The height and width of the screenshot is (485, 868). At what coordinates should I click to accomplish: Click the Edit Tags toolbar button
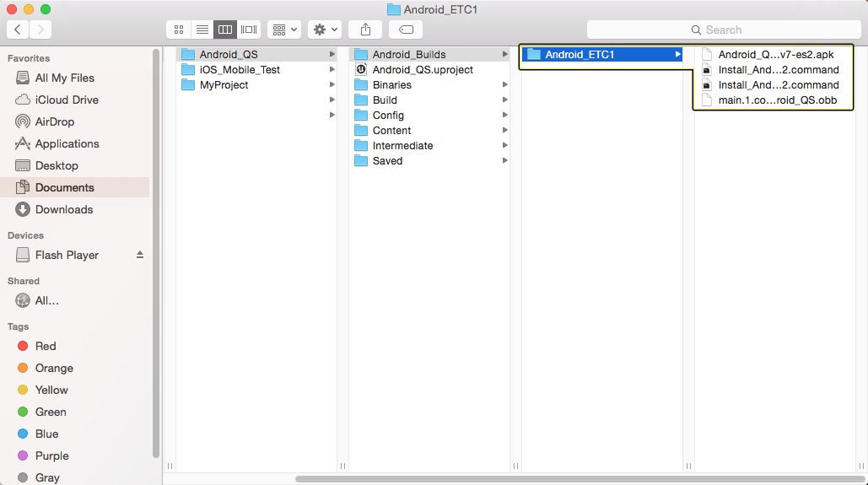(406, 30)
